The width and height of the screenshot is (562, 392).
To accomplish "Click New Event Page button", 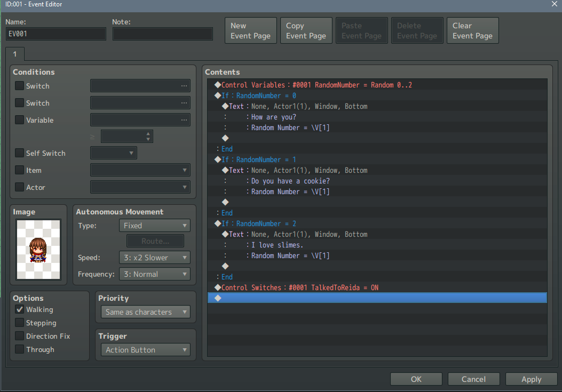I will pyautogui.click(x=251, y=31).
